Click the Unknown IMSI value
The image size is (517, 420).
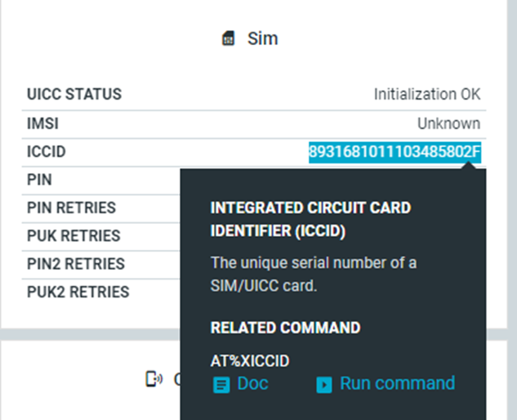coord(448,123)
